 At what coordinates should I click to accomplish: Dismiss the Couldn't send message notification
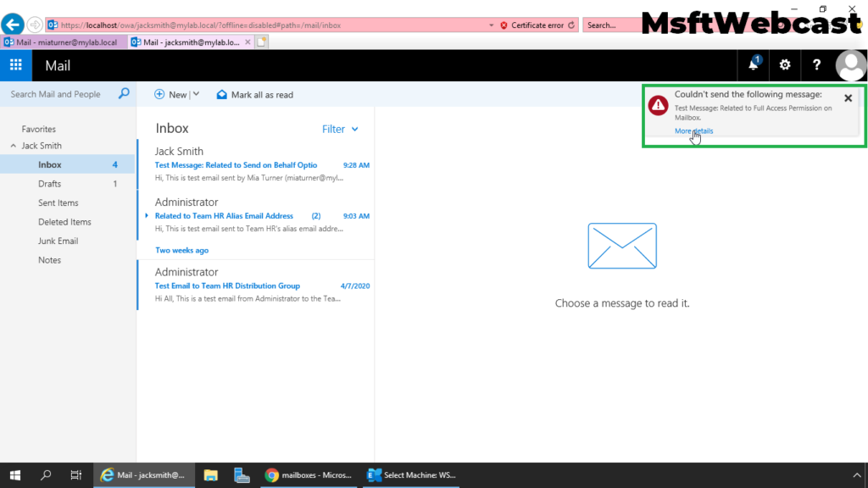(x=848, y=98)
